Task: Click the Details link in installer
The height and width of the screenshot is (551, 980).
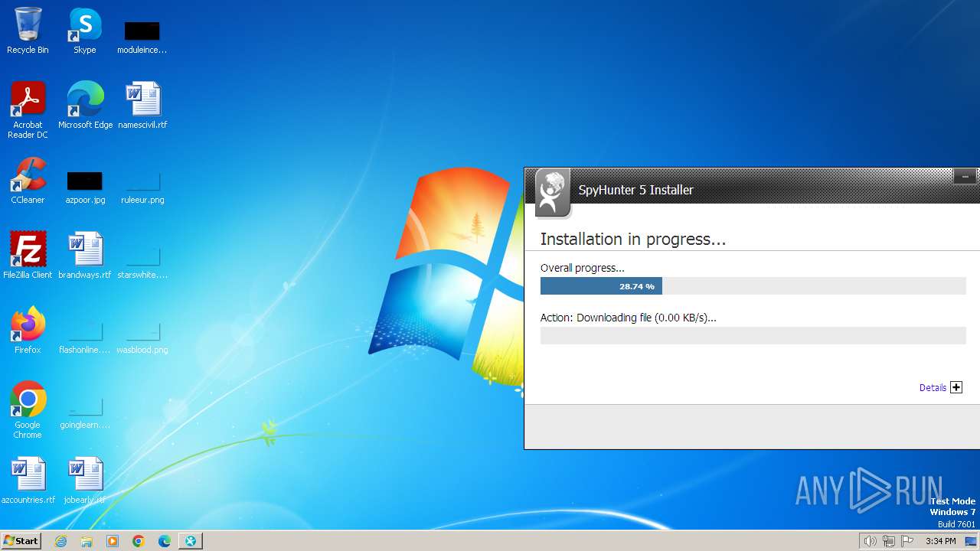Action: point(933,388)
